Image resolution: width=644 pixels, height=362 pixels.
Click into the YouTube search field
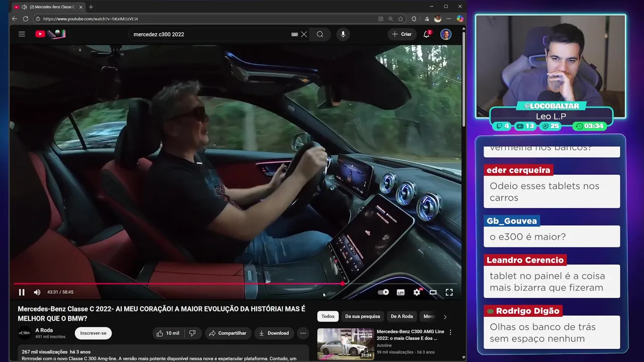210,34
